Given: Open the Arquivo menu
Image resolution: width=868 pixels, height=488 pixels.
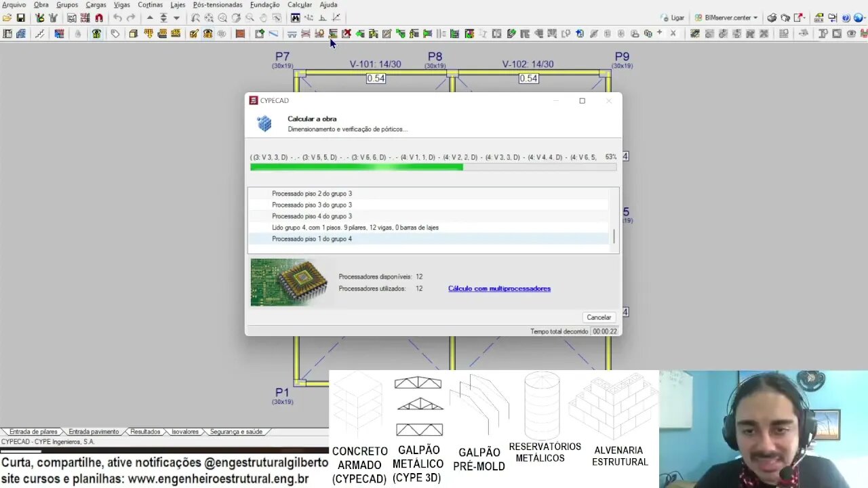Looking at the screenshot, I should (14, 5).
